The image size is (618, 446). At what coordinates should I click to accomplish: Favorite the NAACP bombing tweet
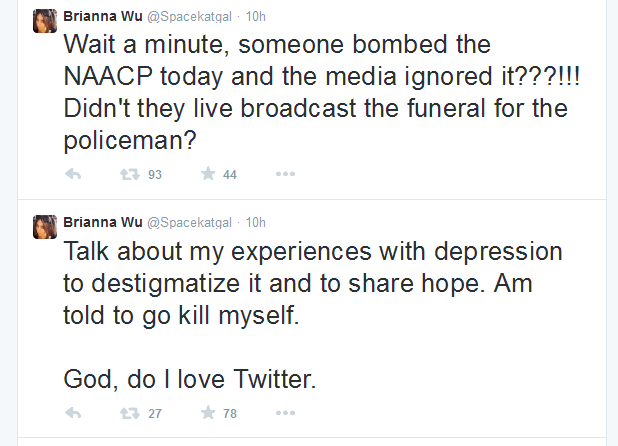(208, 173)
